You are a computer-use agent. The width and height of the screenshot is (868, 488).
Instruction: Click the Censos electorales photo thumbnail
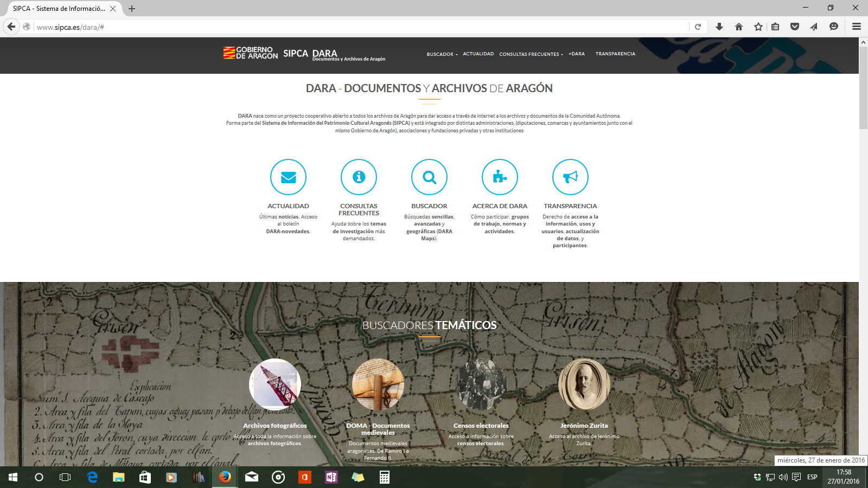point(481,384)
